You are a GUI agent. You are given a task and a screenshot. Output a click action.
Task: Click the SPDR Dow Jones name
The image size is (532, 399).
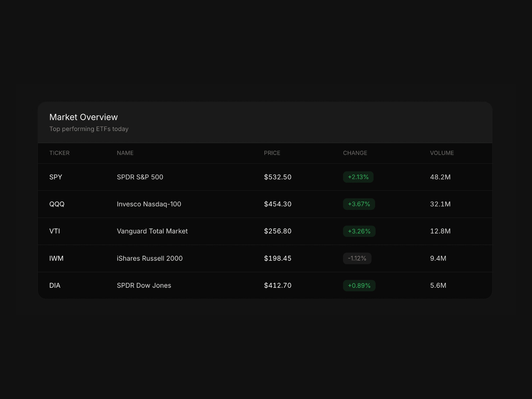(144, 285)
